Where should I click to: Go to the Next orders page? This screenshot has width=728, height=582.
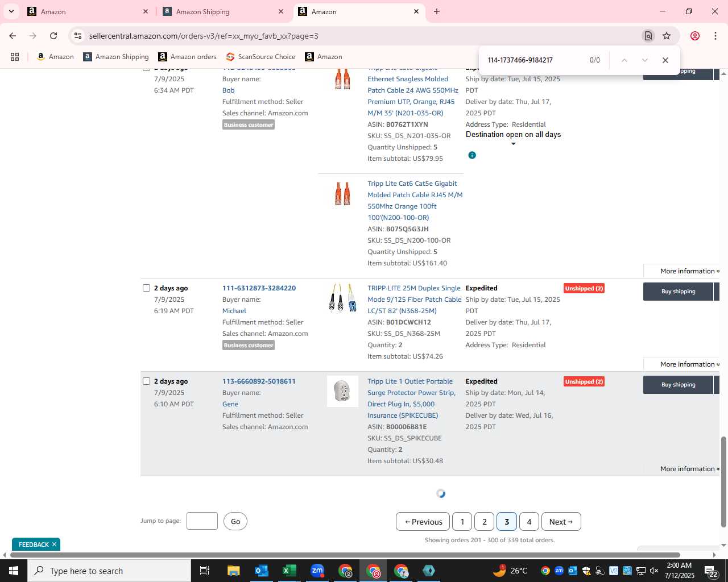click(x=561, y=522)
